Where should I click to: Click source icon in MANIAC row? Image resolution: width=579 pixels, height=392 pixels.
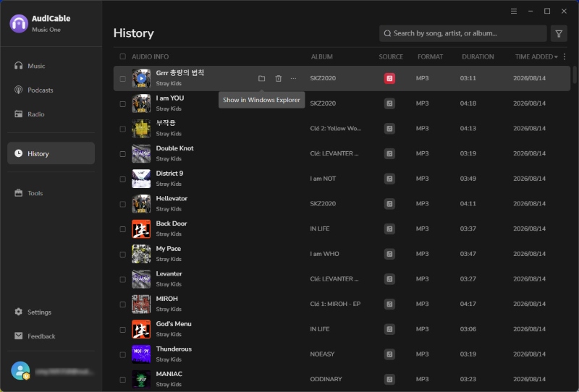[x=389, y=380]
